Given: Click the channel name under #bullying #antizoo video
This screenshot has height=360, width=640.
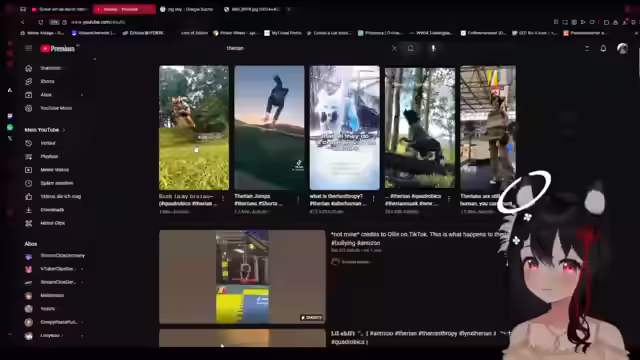Looking at the screenshot, I should pyautogui.click(x=356, y=262).
